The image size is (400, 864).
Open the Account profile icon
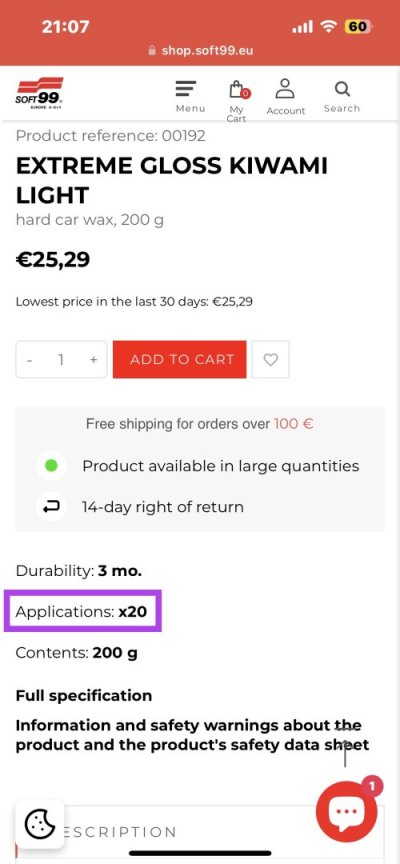pyautogui.click(x=285, y=88)
